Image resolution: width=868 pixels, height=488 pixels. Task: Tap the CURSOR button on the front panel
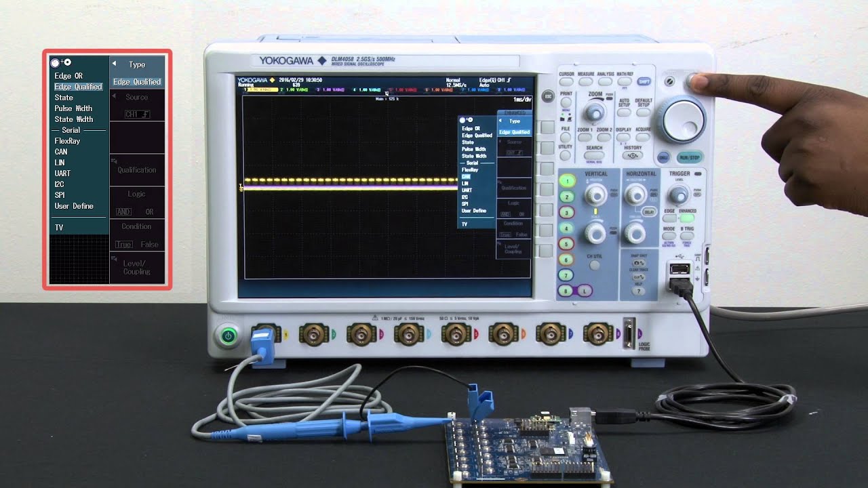click(566, 82)
